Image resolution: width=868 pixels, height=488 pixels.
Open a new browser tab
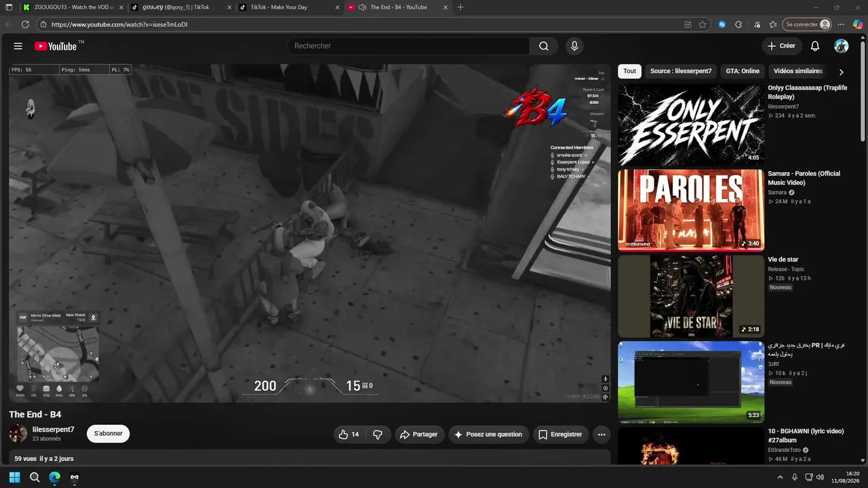(x=460, y=7)
